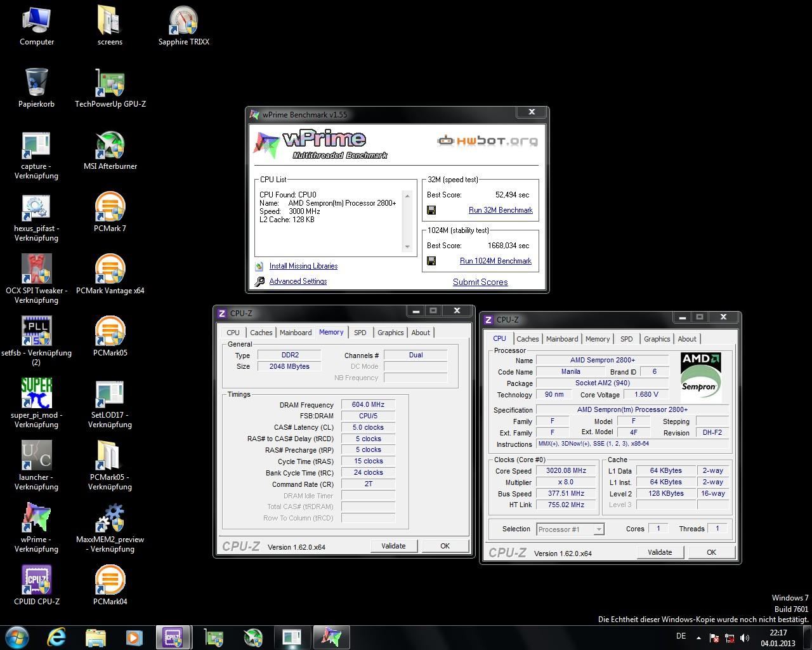Open Advanced Settings in wPrime
Viewport: 812px width, 650px height.
(x=298, y=281)
